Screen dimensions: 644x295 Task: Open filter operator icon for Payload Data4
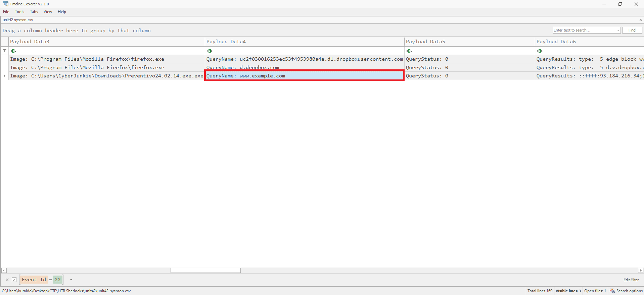(x=210, y=51)
